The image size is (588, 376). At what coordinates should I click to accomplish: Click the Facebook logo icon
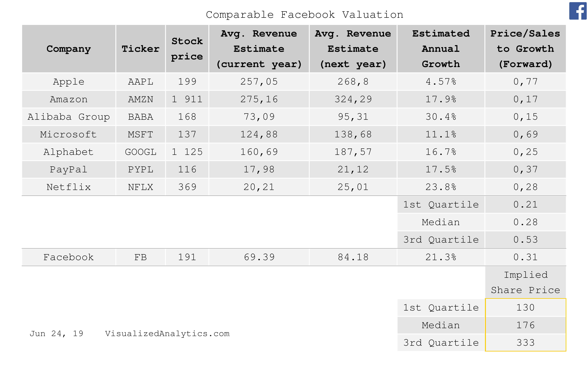[x=578, y=11]
